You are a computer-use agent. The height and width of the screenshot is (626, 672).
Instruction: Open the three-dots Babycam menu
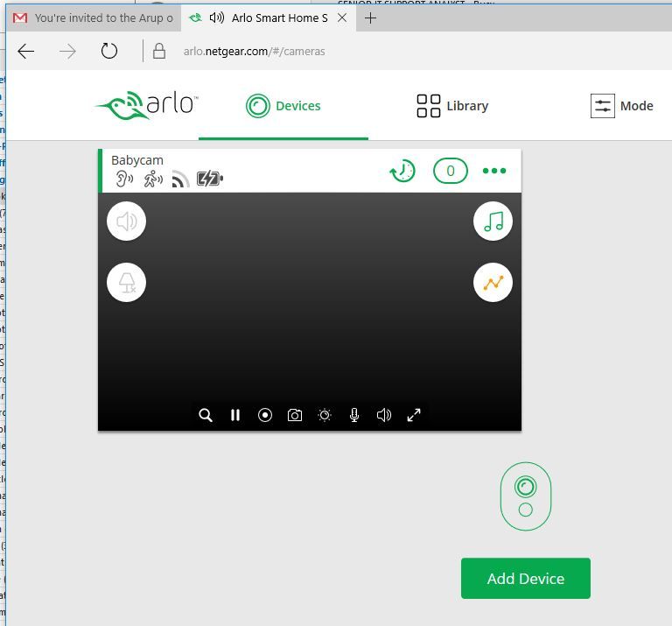[x=494, y=171]
